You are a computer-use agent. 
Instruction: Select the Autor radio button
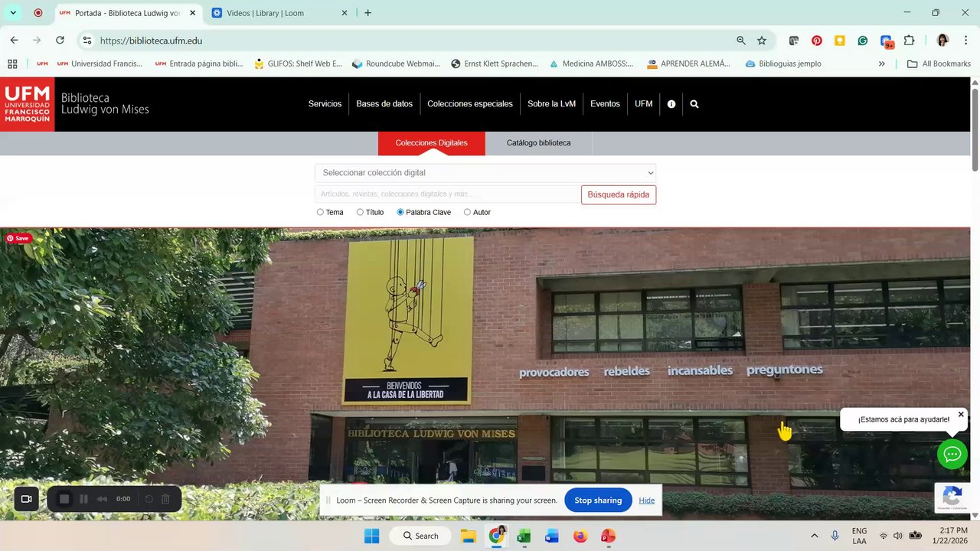[467, 212]
